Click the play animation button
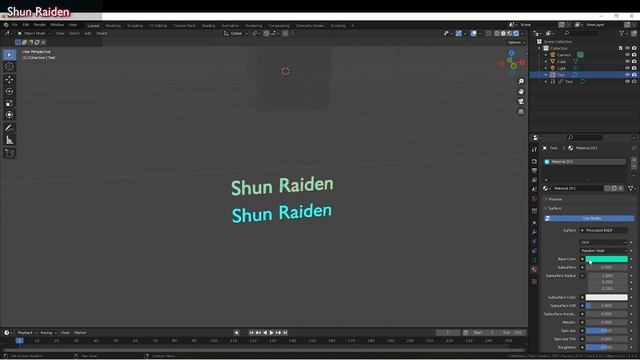Screen dimensions: 640x360 tap(271, 333)
